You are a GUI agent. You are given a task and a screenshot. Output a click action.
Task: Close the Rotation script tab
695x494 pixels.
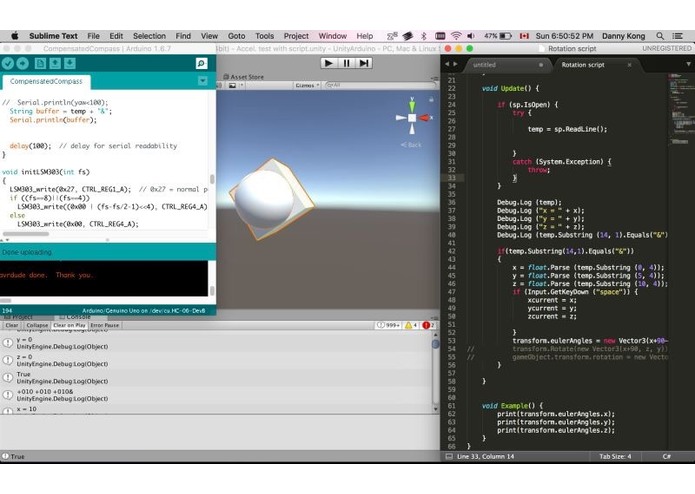629,65
